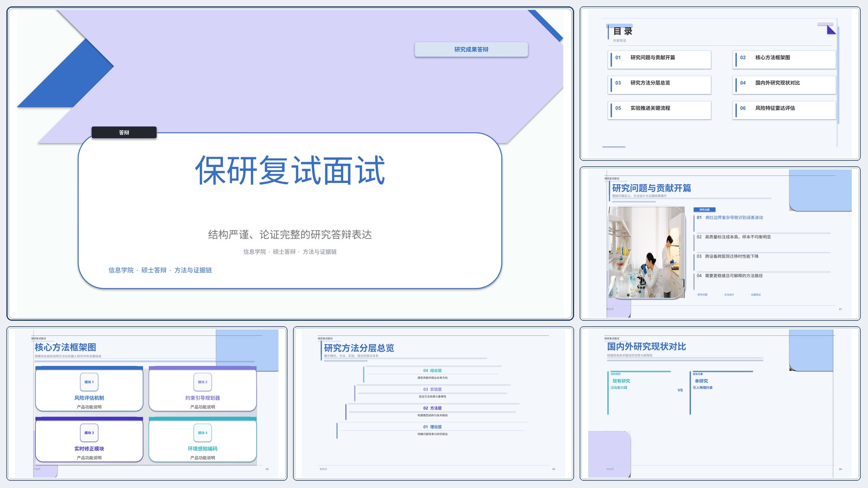
Task: Click the 02 方法层 step
Action: click(432, 408)
